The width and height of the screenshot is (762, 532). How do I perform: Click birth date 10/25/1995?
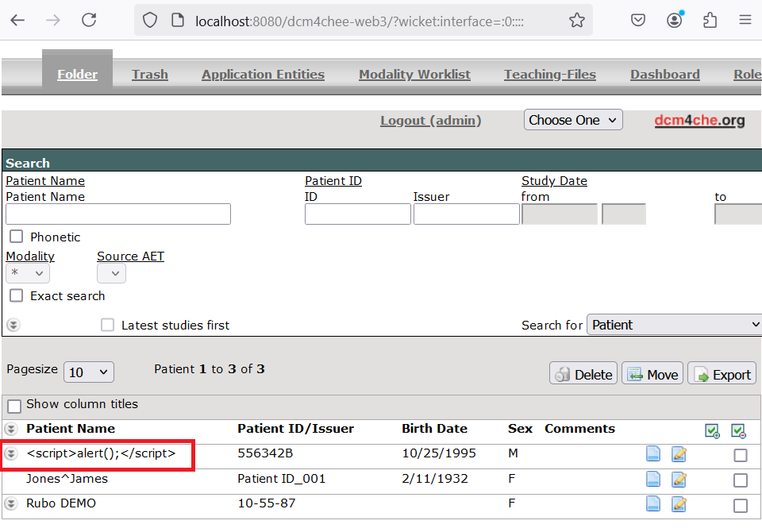coord(439,453)
